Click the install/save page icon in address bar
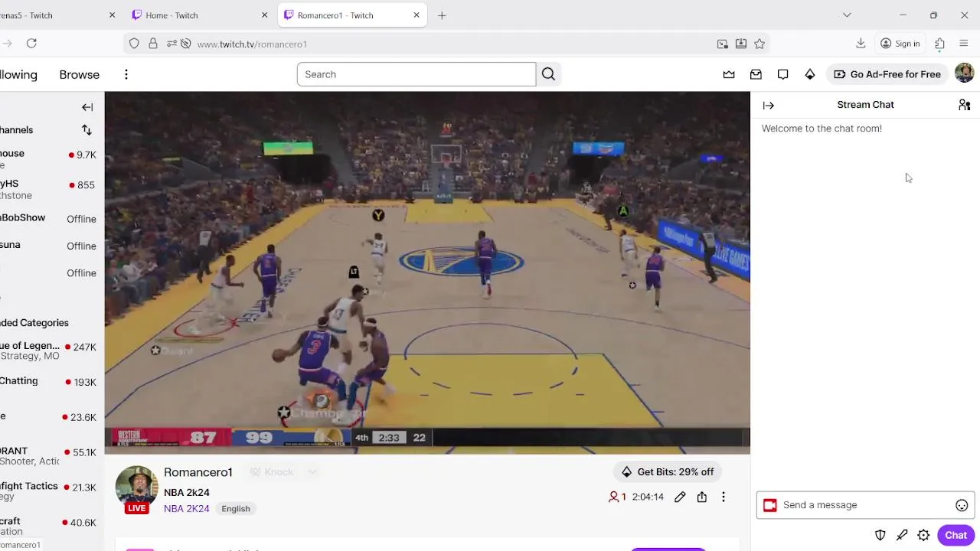This screenshot has width=980, height=551. pyautogui.click(x=741, y=44)
